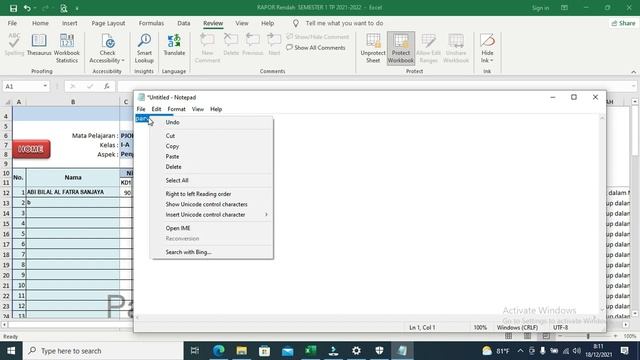The image size is (640, 360).
Task: Open Notepad Help menu
Action: [216, 109]
